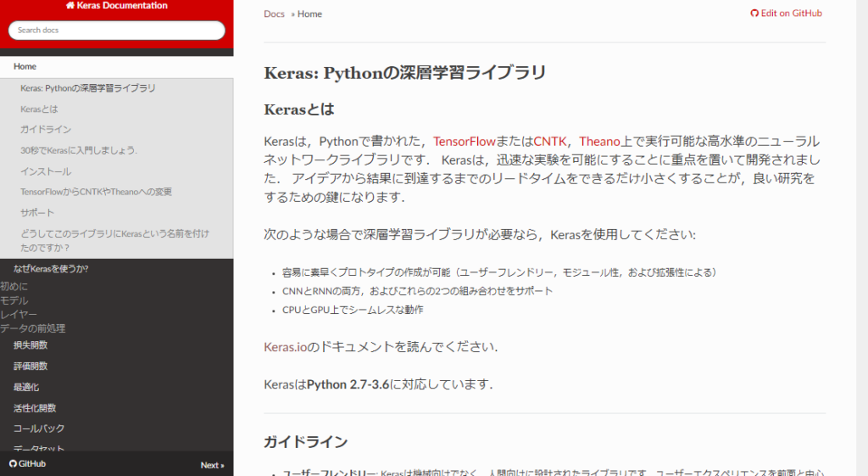This screenshot has height=476, width=868.
Task: Expand the 初めに sidebar section
Action: (14, 287)
